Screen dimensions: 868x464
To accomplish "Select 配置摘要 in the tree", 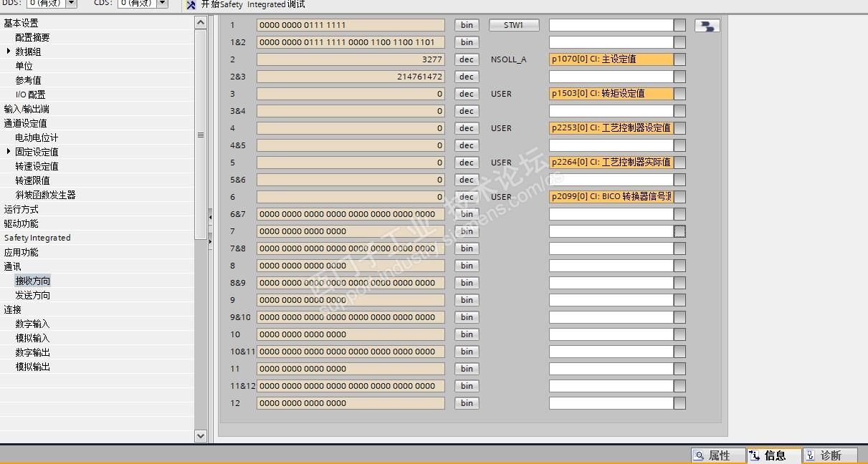I will [x=33, y=37].
